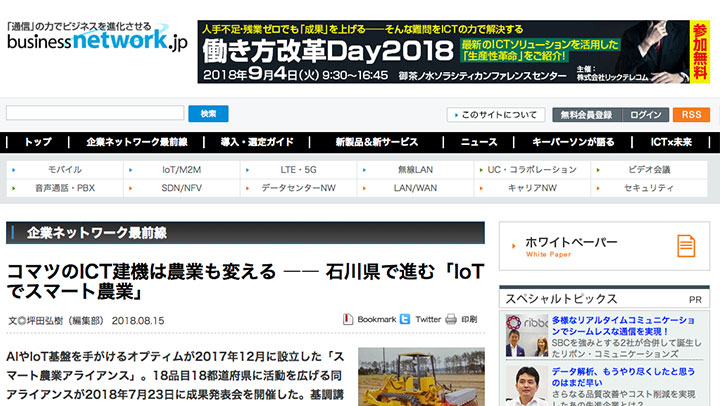Select the ビデオ会議 category link
Screen dimensions: 720x406
click(649, 169)
